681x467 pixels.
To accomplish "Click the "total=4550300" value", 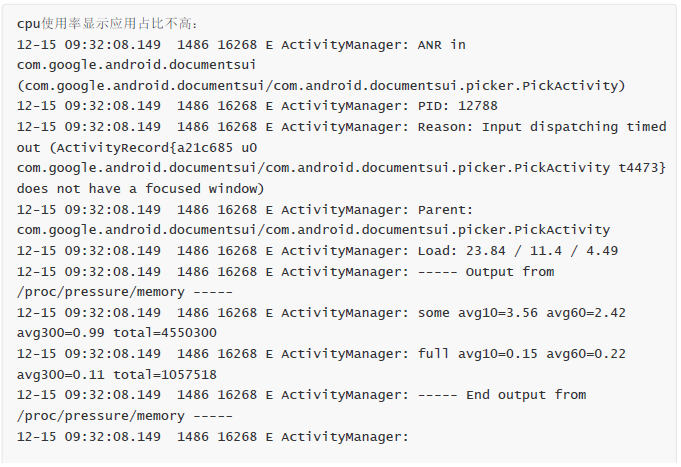I will 173,333.
